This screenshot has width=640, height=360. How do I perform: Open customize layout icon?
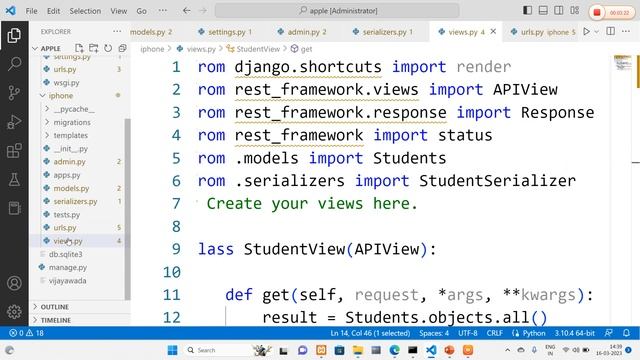[x=575, y=11]
